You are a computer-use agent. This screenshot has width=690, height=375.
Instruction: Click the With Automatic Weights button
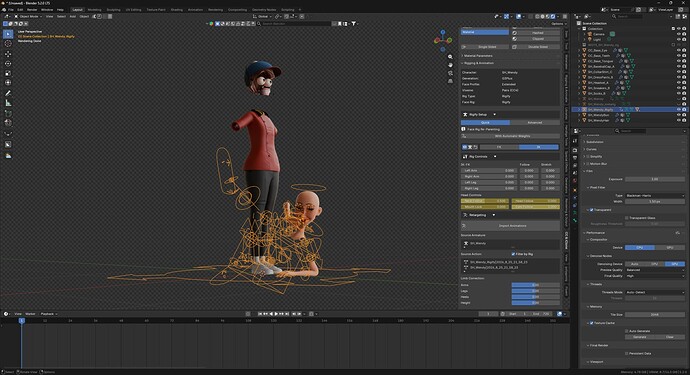[x=510, y=136]
